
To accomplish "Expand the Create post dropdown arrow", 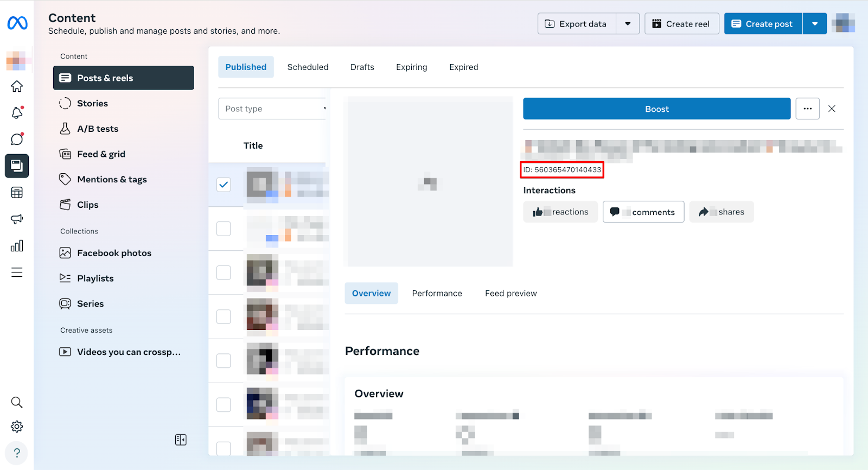I will pyautogui.click(x=814, y=24).
